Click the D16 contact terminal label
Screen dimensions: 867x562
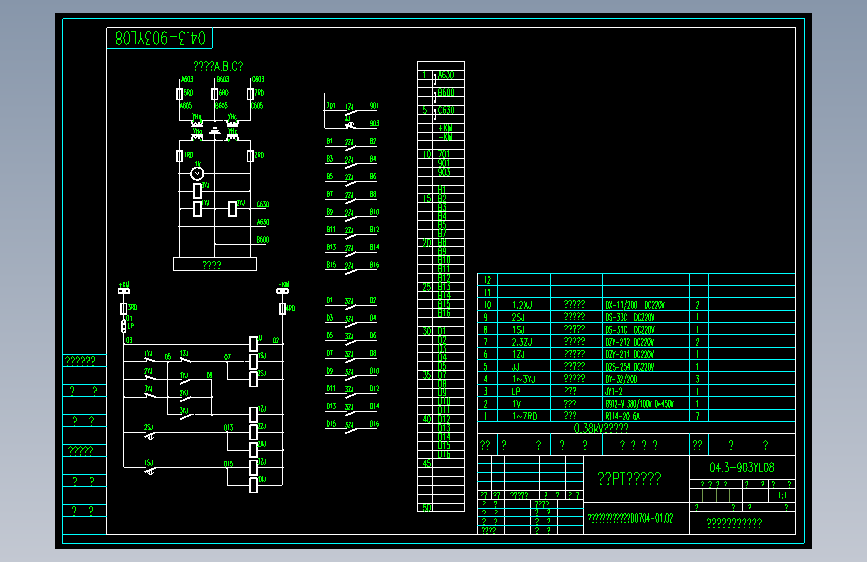[374, 424]
